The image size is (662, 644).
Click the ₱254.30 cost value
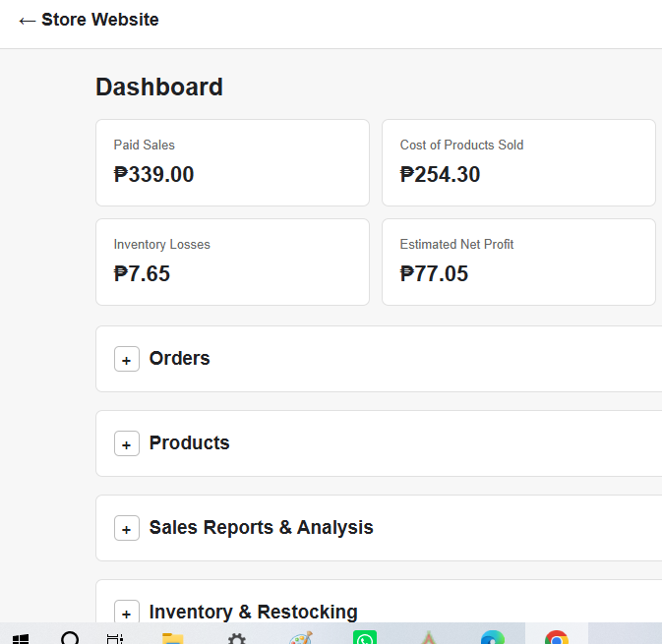[x=440, y=174]
